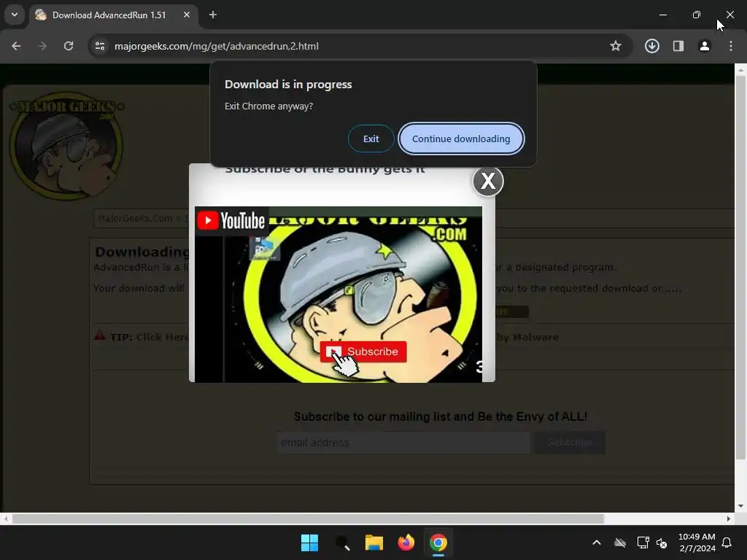
Task: Click the majorgeeks.com address bar URL
Action: [217, 46]
